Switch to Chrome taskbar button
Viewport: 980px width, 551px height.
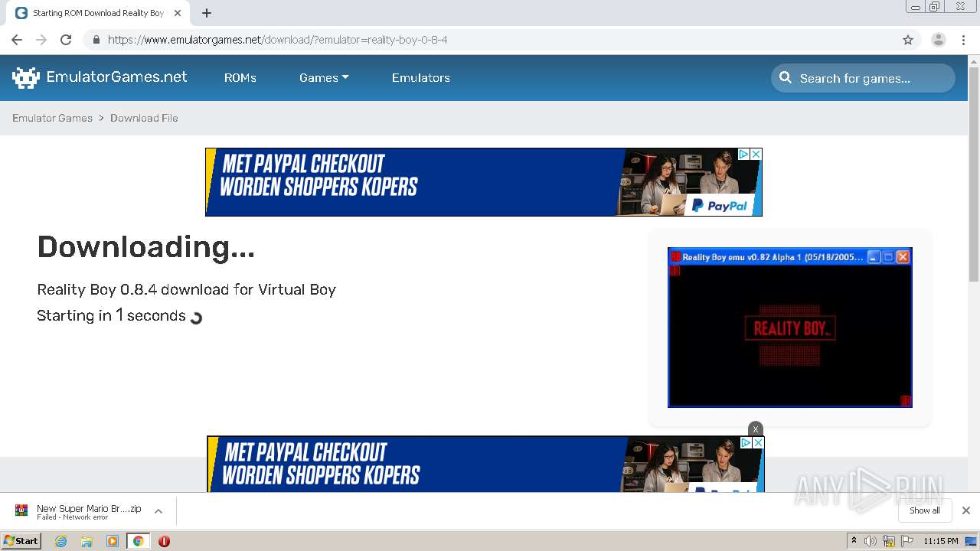click(138, 541)
